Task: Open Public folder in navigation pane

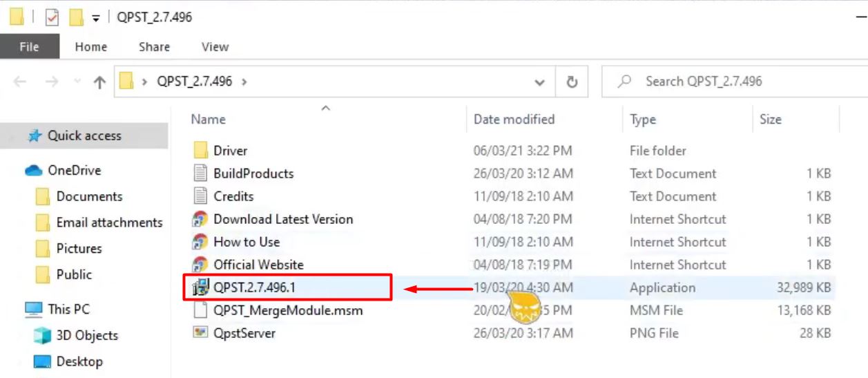Action: click(x=74, y=274)
